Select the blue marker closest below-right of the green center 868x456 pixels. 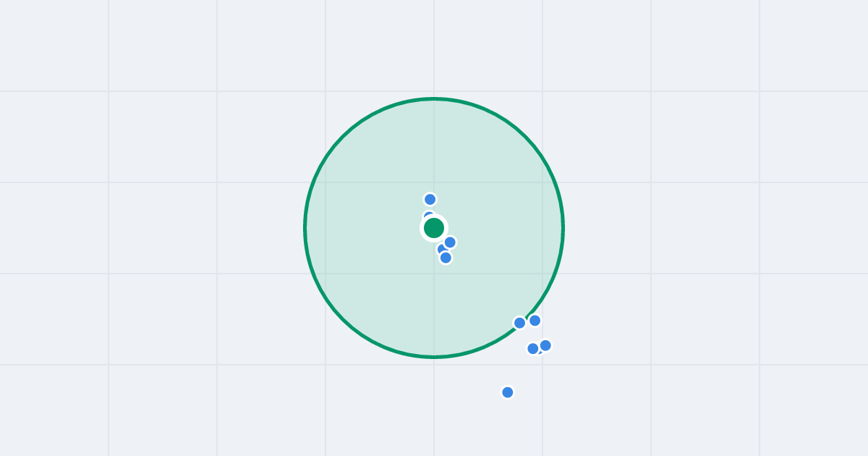pos(450,242)
